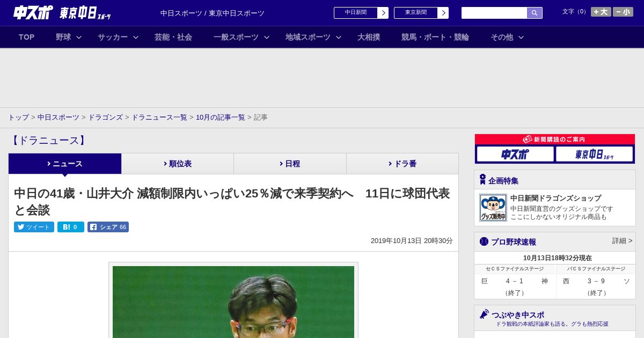Expand 野球 submenu chevron
The width and height of the screenshot is (644, 338).
click(x=79, y=37)
